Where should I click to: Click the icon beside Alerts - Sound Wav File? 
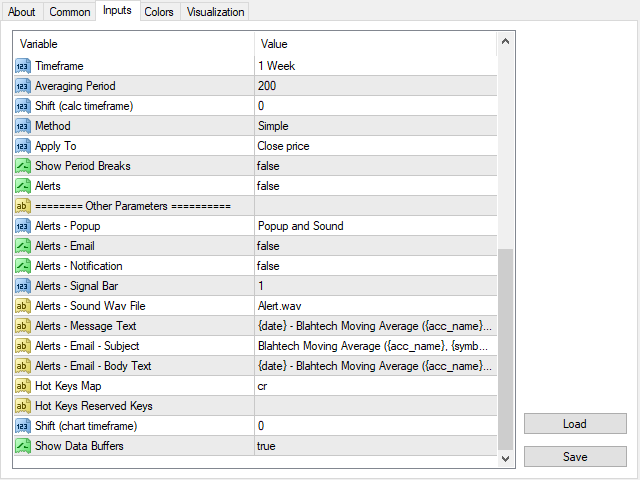[23, 306]
